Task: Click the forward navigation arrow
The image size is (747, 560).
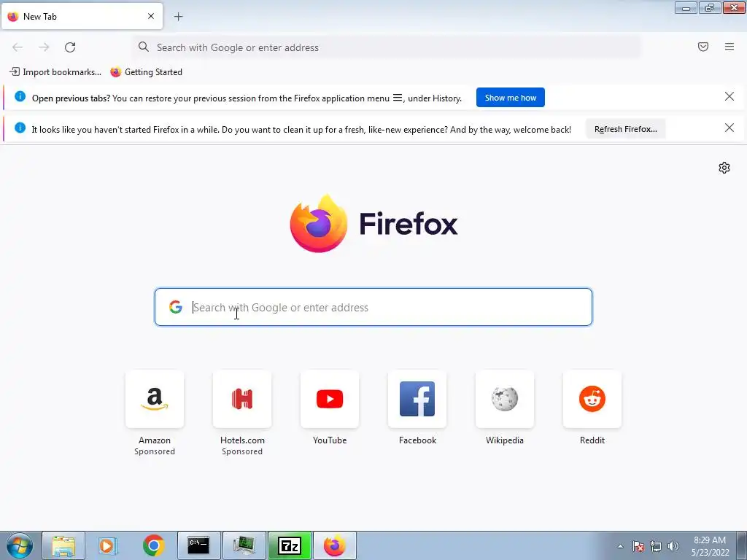Action: (x=44, y=47)
